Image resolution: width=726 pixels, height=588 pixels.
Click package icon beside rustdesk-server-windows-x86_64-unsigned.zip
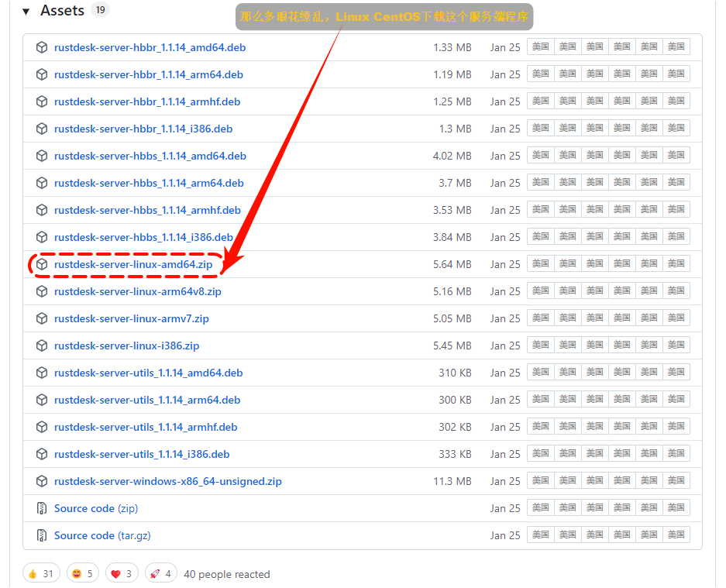point(42,481)
